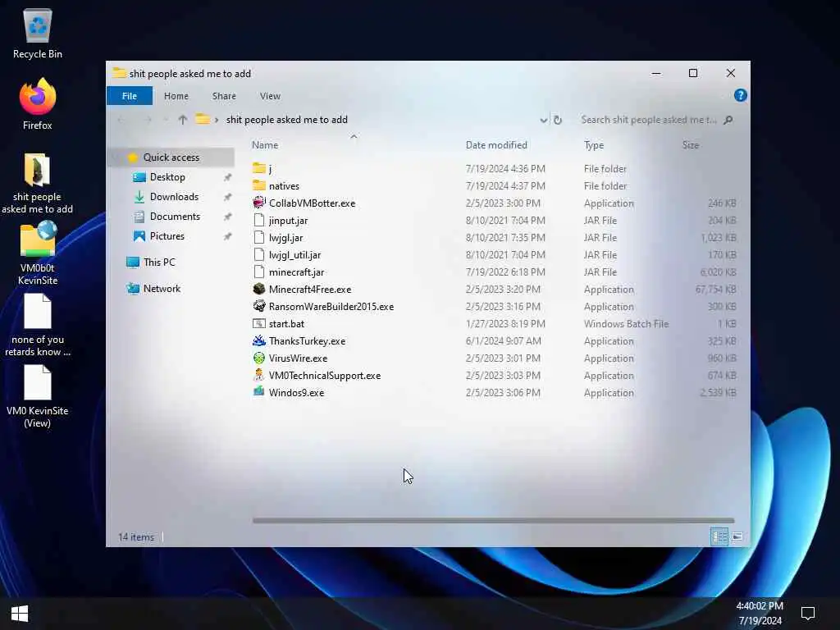Select the CollabVMBotter.exe file icon

tap(258, 203)
